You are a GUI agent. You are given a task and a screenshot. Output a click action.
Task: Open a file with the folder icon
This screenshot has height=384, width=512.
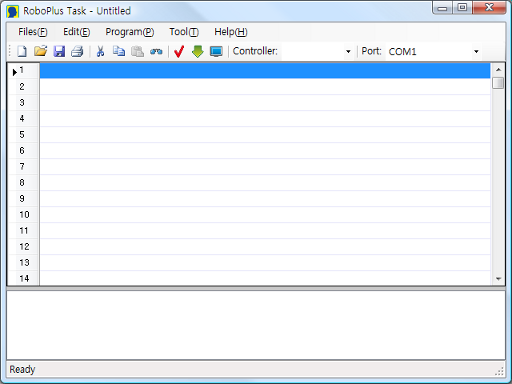tap(40, 51)
